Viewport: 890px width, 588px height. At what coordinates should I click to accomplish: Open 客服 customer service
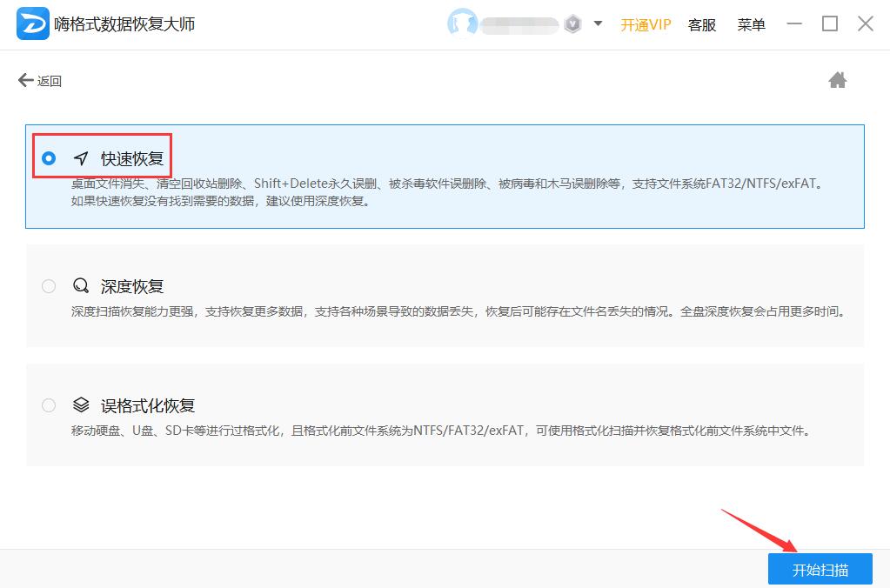[x=701, y=25]
